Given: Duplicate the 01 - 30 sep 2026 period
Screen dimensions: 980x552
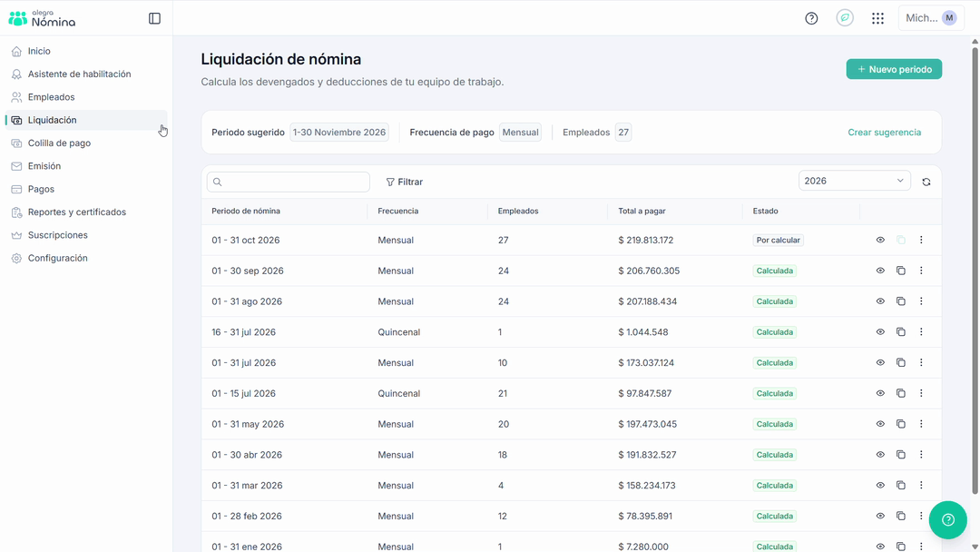Looking at the screenshot, I should click(x=901, y=271).
